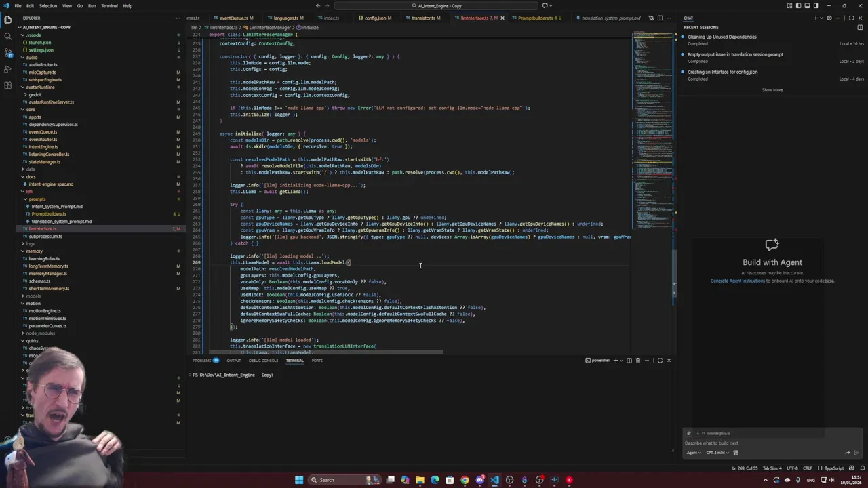The height and width of the screenshot is (488, 868).
Task: Click Generate Agent Instructions link
Action: click(737, 281)
